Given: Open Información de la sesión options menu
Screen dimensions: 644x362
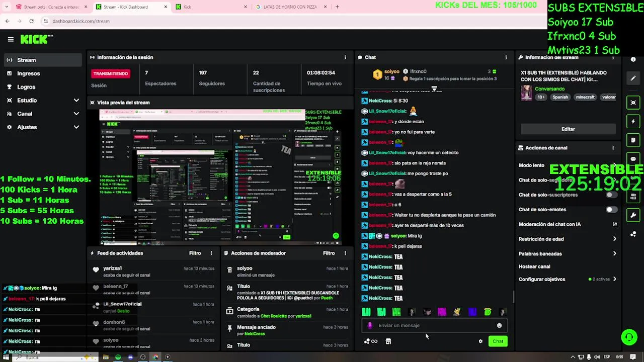Looking at the screenshot, I should 345,57.
